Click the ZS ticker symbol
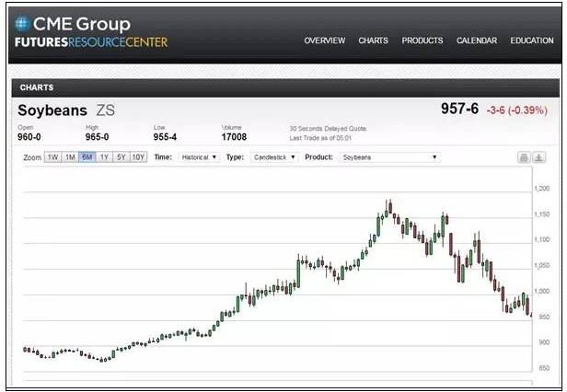This screenshot has height=392, width=567. pyautogui.click(x=105, y=110)
